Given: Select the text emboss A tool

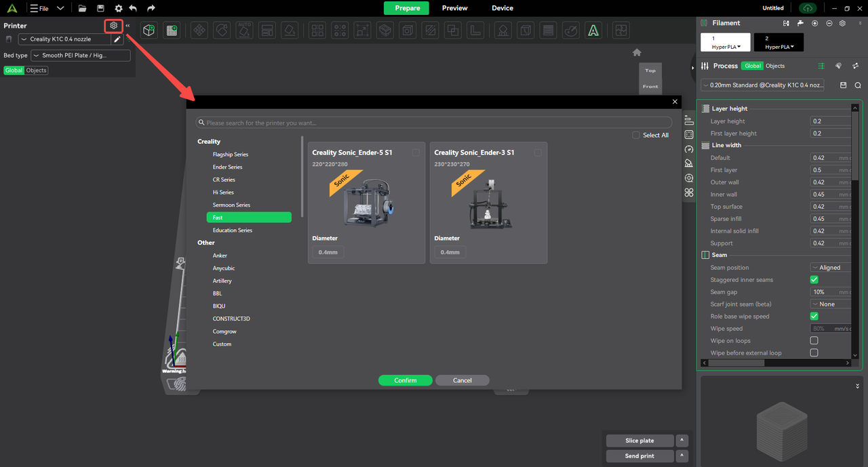Looking at the screenshot, I should (x=593, y=31).
